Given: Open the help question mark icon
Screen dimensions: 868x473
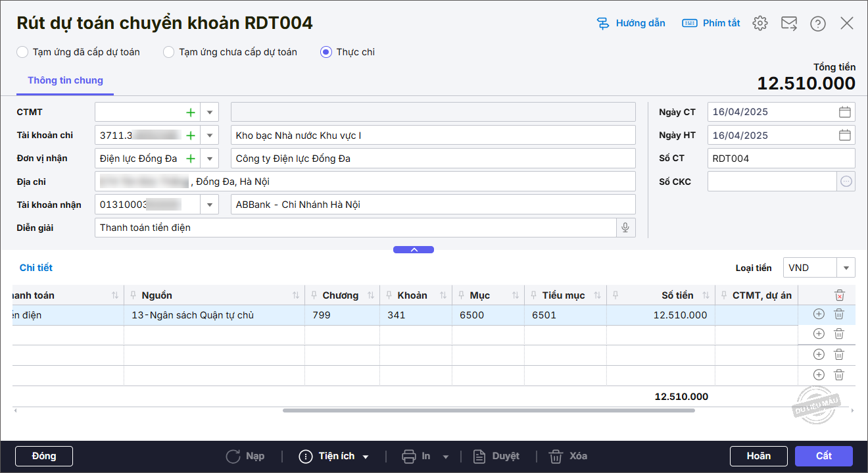Looking at the screenshot, I should pos(818,24).
